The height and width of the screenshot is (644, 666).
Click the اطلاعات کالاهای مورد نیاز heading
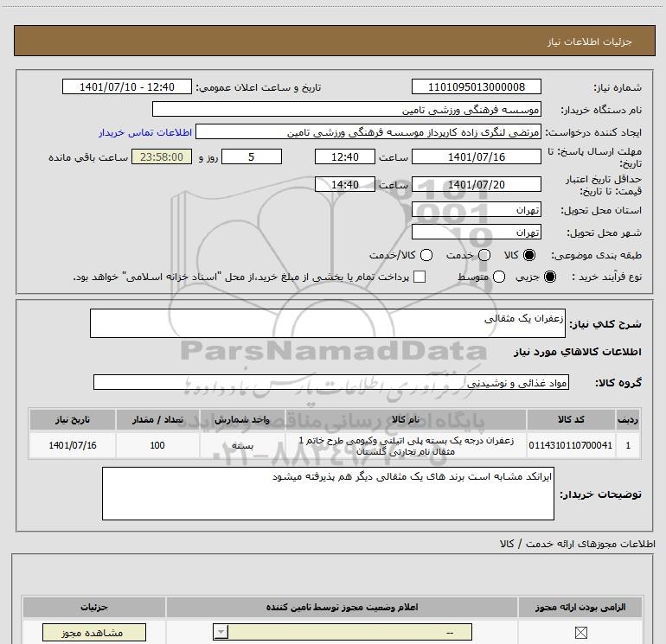click(x=578, y=352)
